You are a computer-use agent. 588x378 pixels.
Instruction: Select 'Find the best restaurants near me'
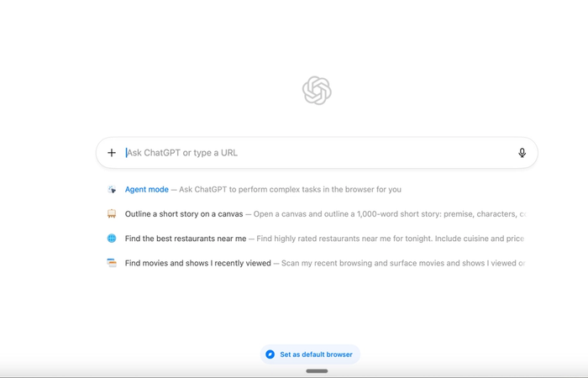click(186, 239)
